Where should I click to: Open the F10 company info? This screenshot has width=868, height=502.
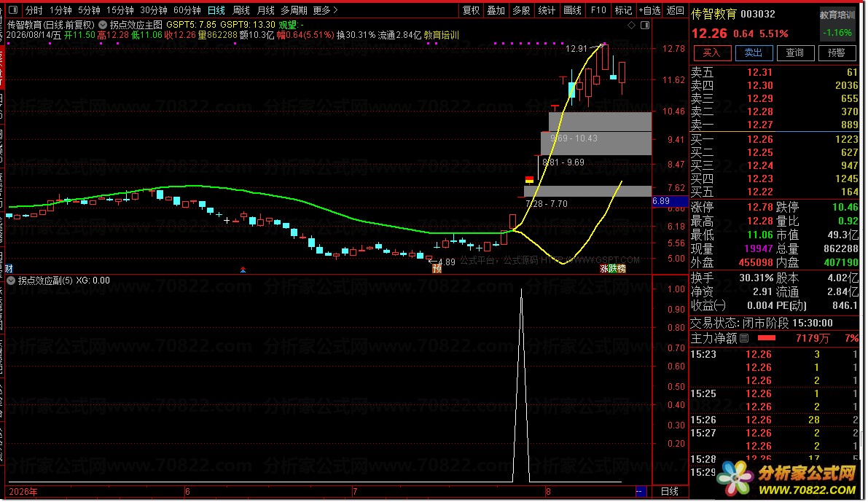598,10
